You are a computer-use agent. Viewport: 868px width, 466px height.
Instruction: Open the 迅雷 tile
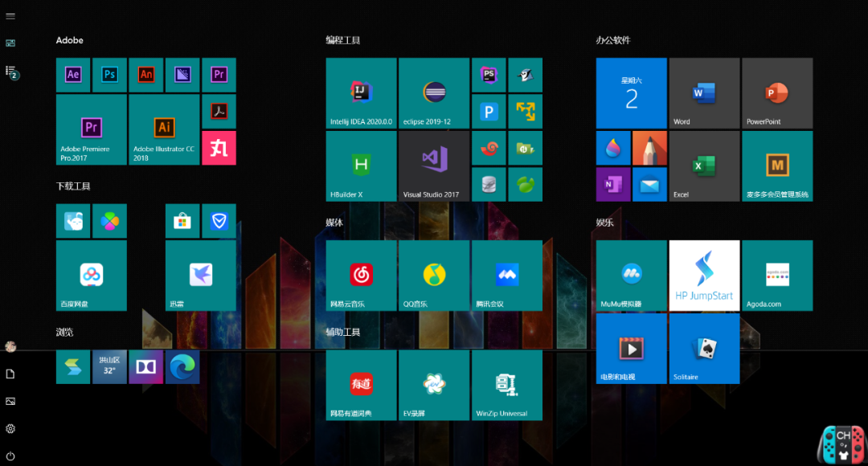coord(201,276)
